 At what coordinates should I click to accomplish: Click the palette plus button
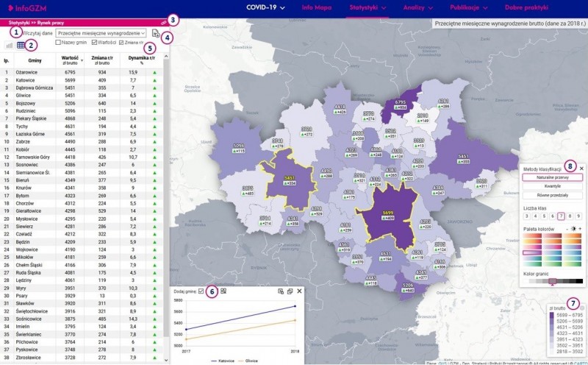[580, 229]
